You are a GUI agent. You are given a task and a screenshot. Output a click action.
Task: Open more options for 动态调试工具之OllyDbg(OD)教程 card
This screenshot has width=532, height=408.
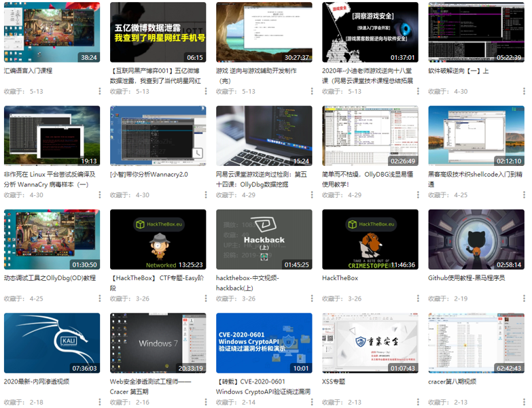click(x=99, y=299)
